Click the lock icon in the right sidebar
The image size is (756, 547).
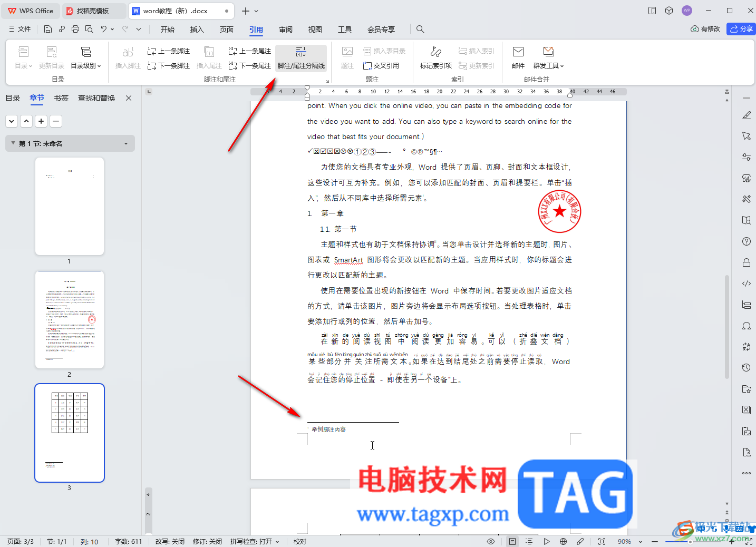pyautogui.click(x=746, y=262)
